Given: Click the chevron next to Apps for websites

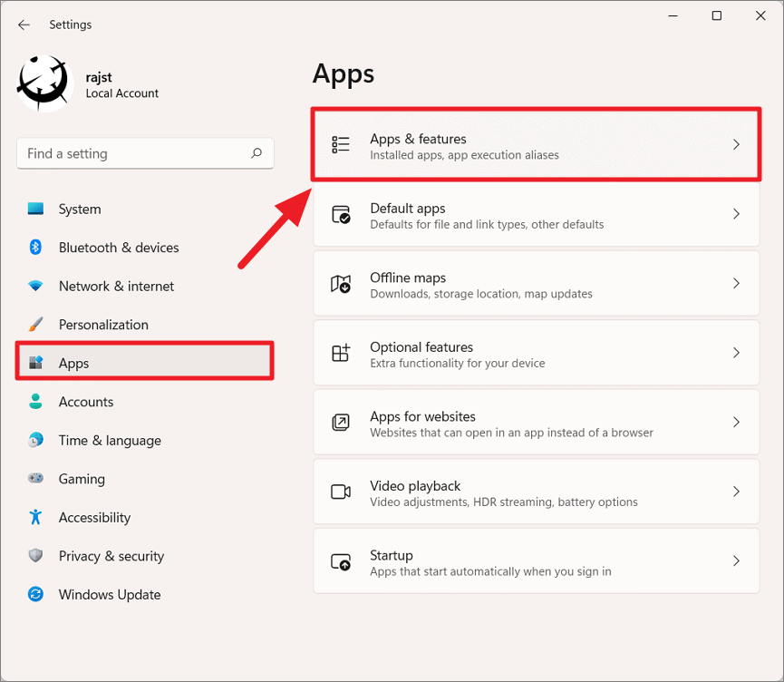Looking at the screenshot, I should [736, 423].
